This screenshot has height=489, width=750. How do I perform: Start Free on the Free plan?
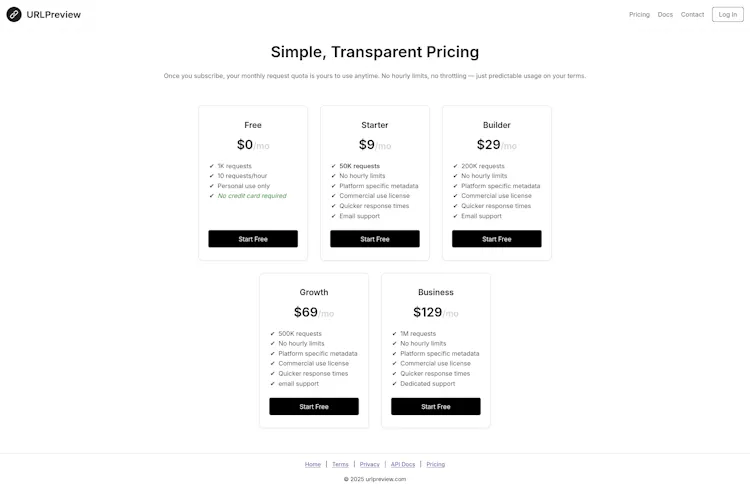tap(253, 239)
